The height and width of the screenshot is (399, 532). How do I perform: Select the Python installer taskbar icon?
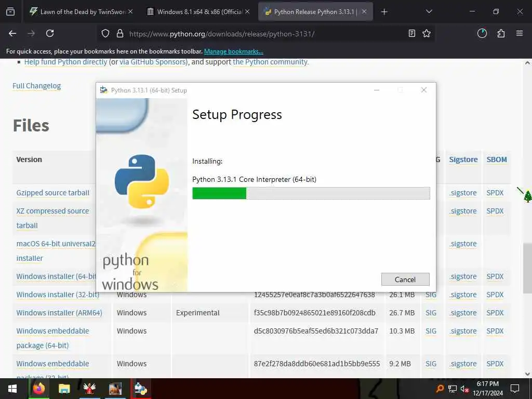coord(140,389)
